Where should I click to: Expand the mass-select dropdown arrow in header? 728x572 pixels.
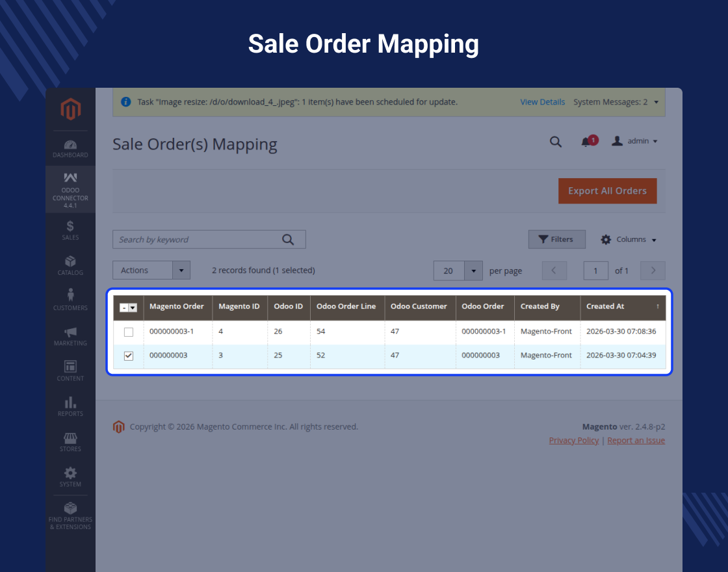133,307
